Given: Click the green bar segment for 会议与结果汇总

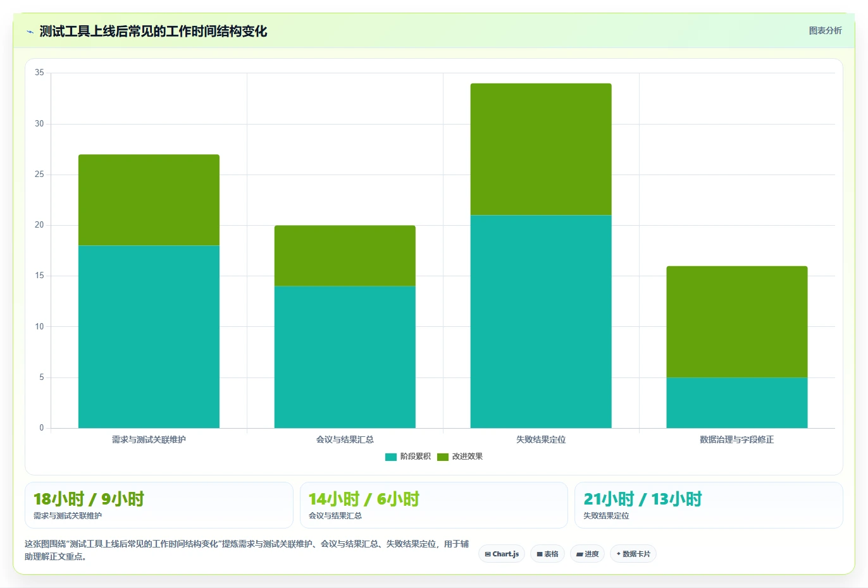Looking at the screenshot, I should coord(345,255).
